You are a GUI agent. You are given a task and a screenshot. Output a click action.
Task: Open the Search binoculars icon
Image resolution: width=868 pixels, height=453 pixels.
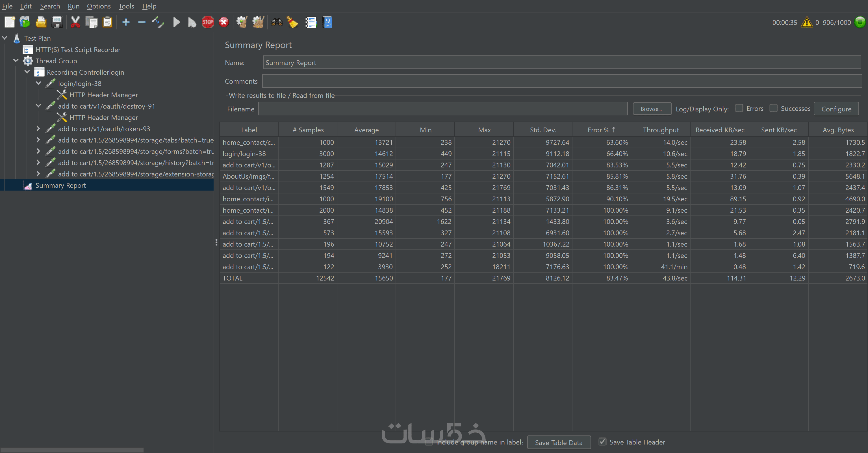277,23
